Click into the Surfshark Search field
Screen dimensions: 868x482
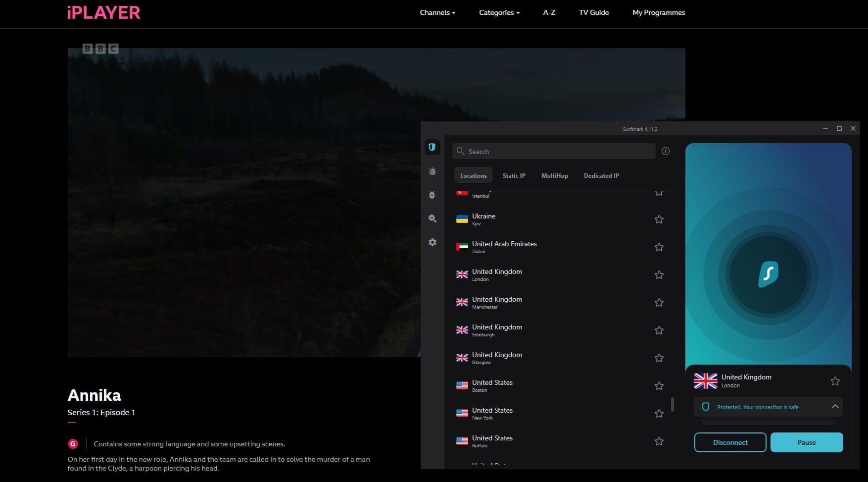pyautogui.click(x=554, y=151)
